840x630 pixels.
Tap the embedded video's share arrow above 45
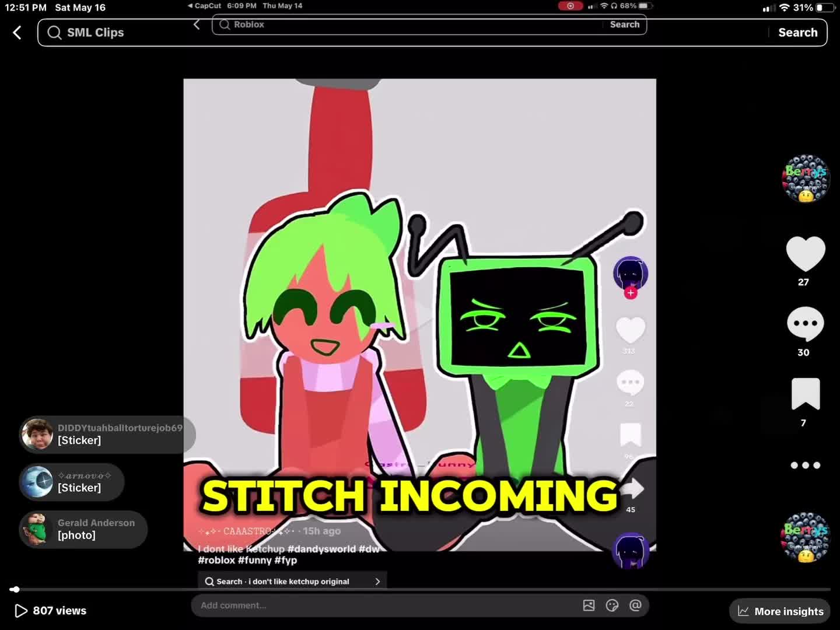(x=632, y=489)
